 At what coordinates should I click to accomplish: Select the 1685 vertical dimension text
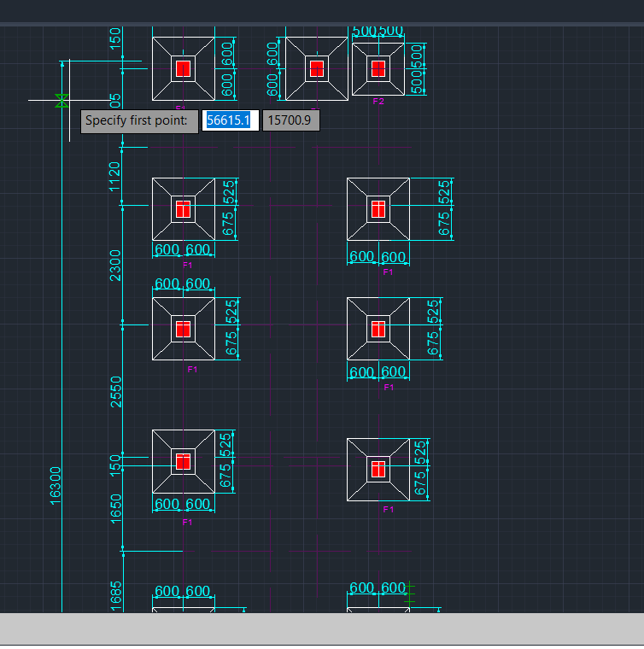click(x=116, y=596)
